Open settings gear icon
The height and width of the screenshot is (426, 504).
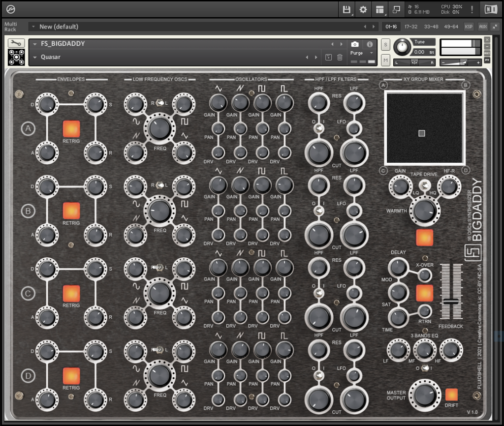[363, 10]
